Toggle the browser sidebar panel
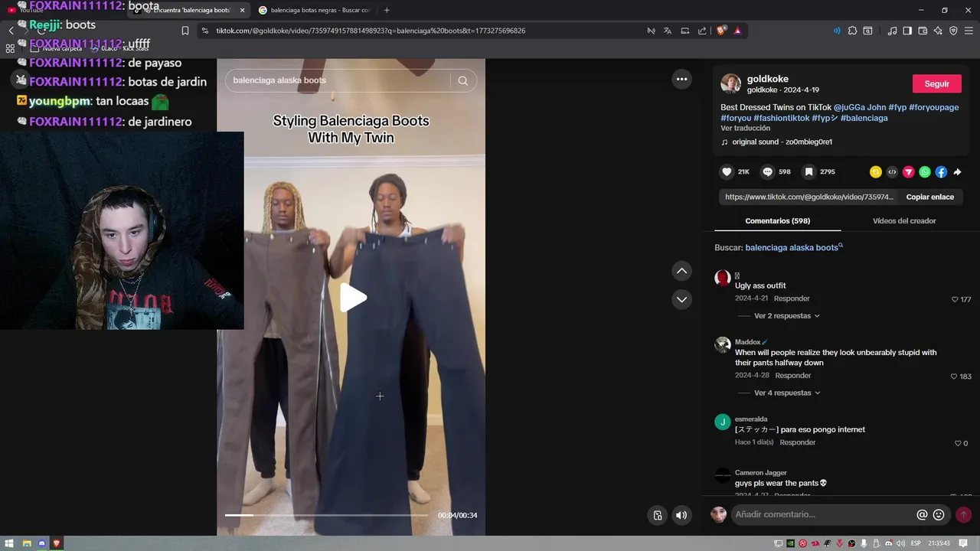Screen dimensions: 980x551 907,31
